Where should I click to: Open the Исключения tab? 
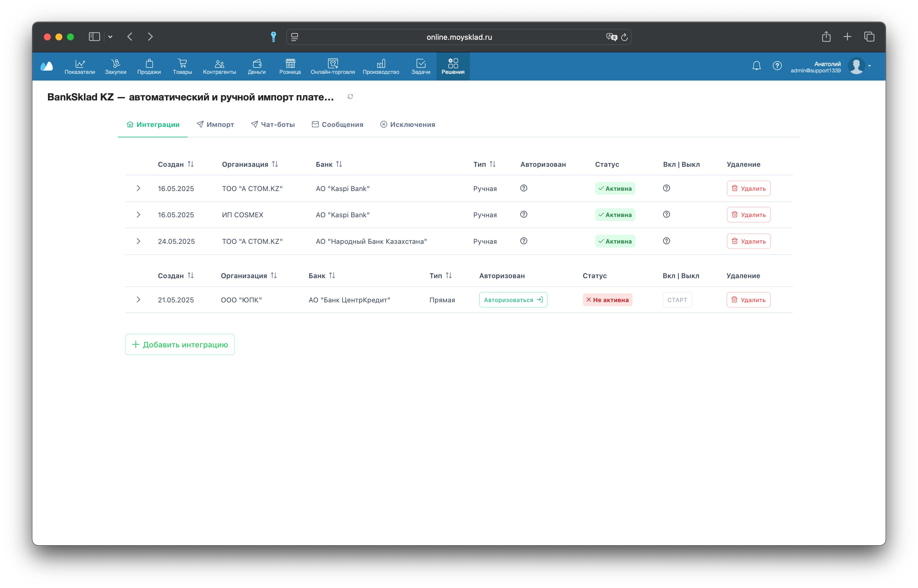click(x=408, y=124)
